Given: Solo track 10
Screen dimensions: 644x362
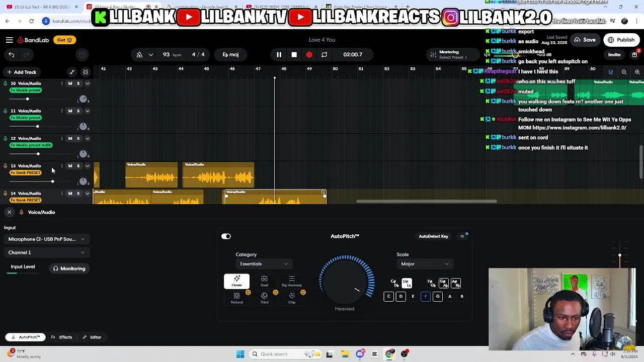Looking at the screenshot, I should click(78, 83).
